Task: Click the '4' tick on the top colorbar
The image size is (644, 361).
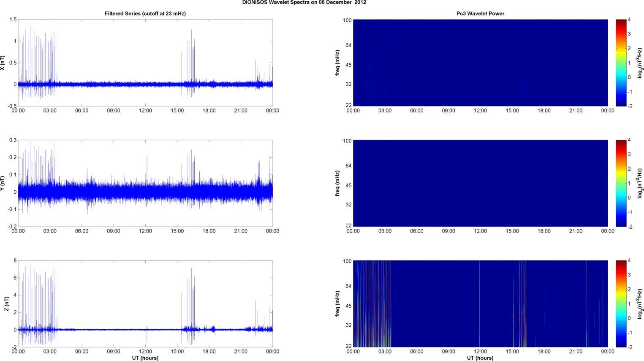Action: coord(630,20)
